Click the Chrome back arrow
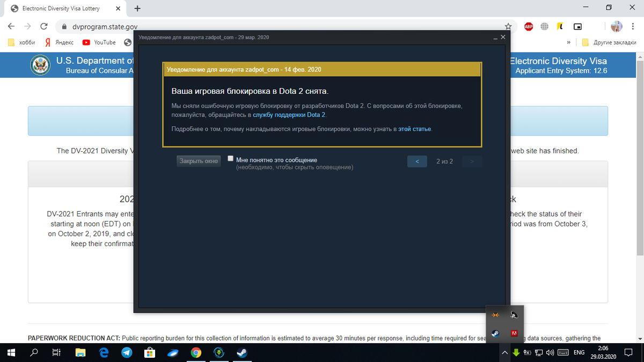This screenshot has width=644, height=362. [11, 26]
